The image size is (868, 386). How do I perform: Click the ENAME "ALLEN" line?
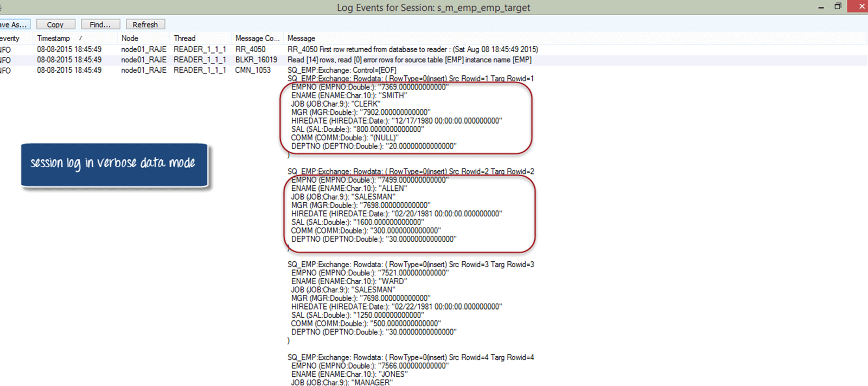click(349, 189)
